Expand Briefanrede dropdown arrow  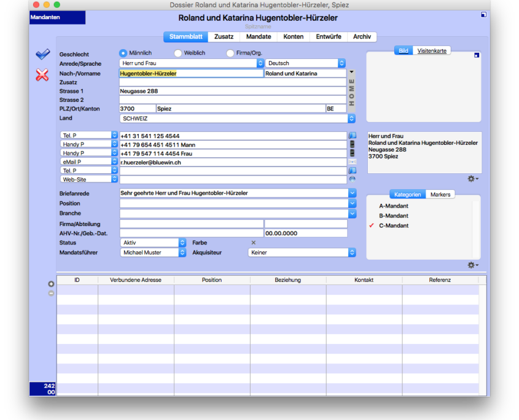[352, 193]
